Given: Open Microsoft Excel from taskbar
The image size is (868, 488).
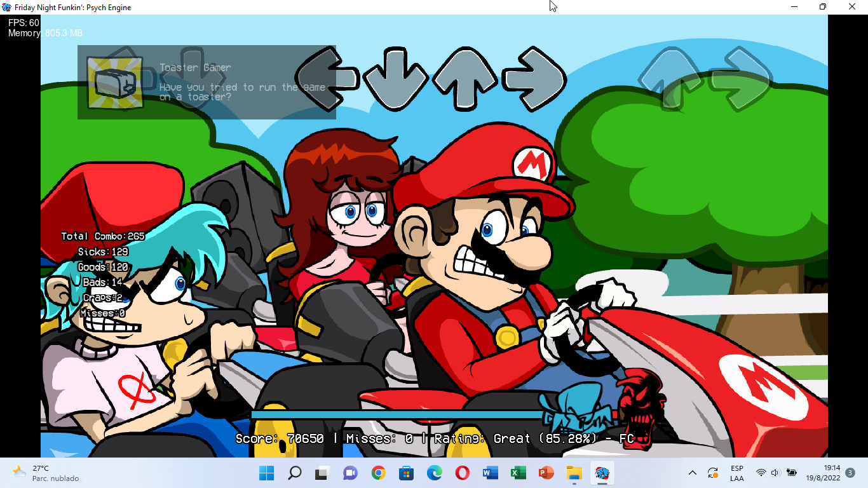Looking at the screenshot, I should (x=519, y=473).
